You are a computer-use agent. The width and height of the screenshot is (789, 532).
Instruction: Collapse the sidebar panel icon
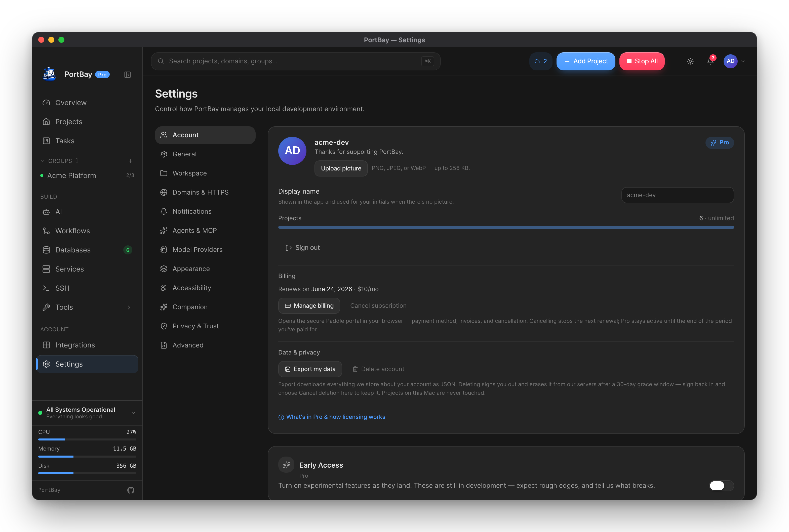tap(127, 75)
